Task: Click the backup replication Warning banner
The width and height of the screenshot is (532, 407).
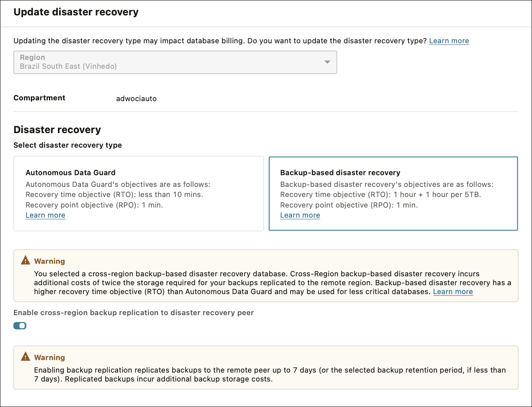Action: click(49, 357)
